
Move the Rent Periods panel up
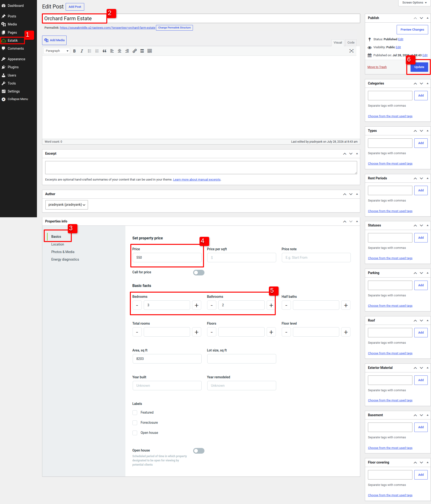point(415,178)
